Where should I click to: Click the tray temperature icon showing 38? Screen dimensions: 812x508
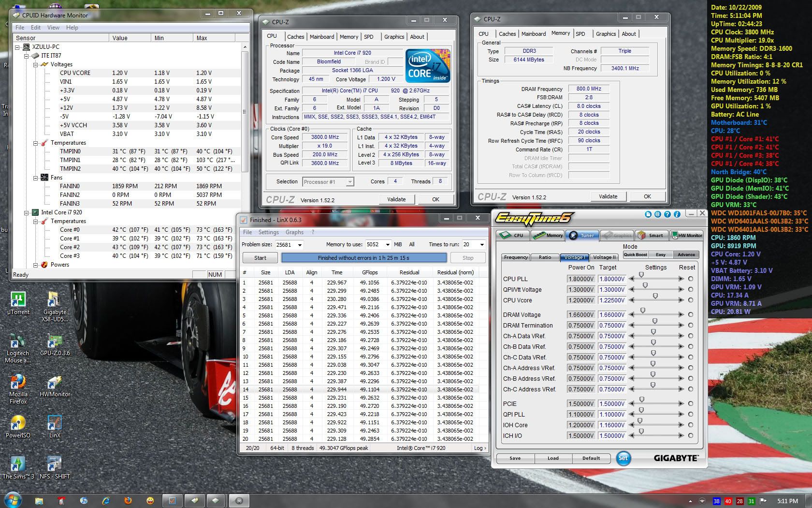tap(716, 501)
